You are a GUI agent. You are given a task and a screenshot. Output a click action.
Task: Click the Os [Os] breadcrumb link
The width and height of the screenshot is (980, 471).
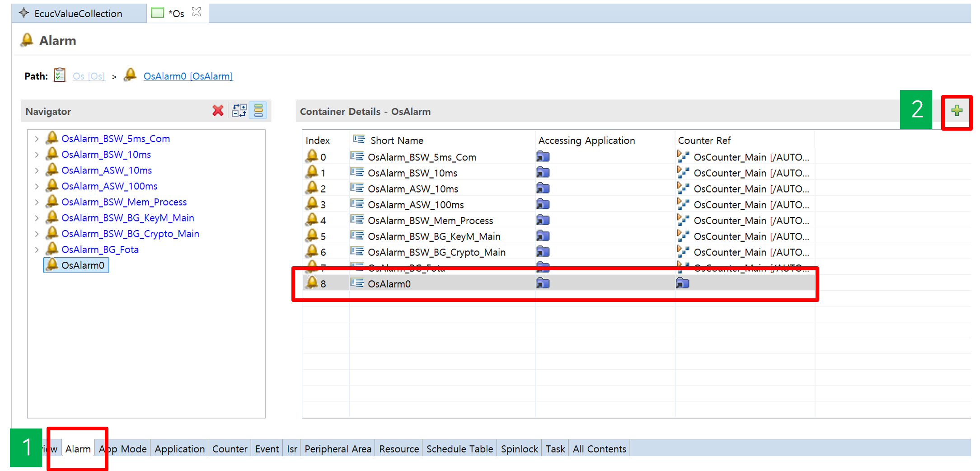tap(89, 76)
